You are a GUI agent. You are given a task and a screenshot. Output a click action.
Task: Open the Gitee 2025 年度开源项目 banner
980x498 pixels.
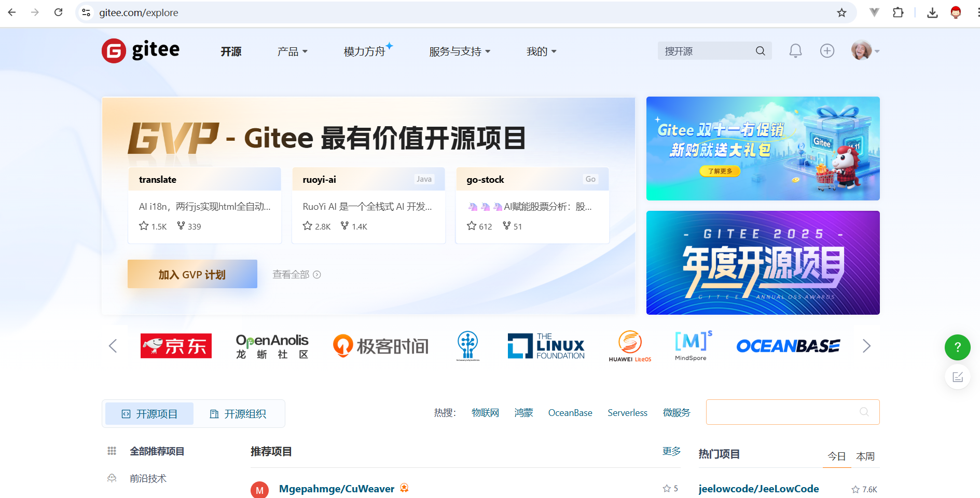point(763,263)
